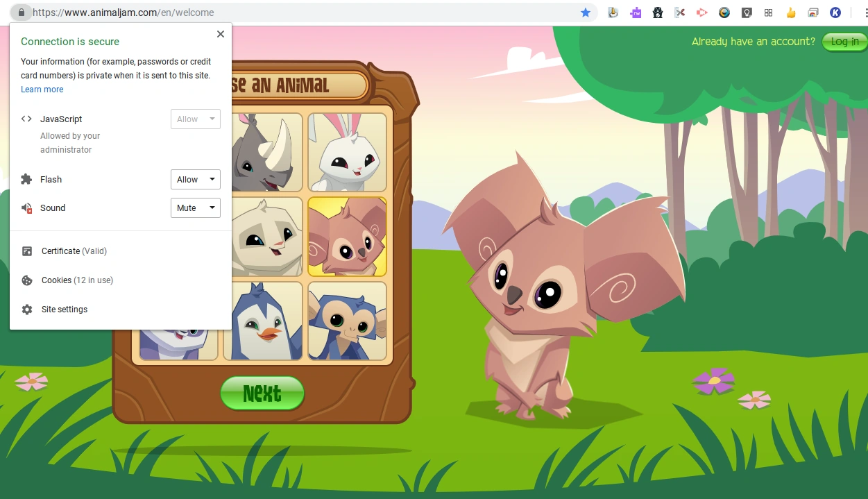Click the Cookies icon
The height and width of the screenshot is (499, 868).
pyautogui.click(x=27, y=280)
